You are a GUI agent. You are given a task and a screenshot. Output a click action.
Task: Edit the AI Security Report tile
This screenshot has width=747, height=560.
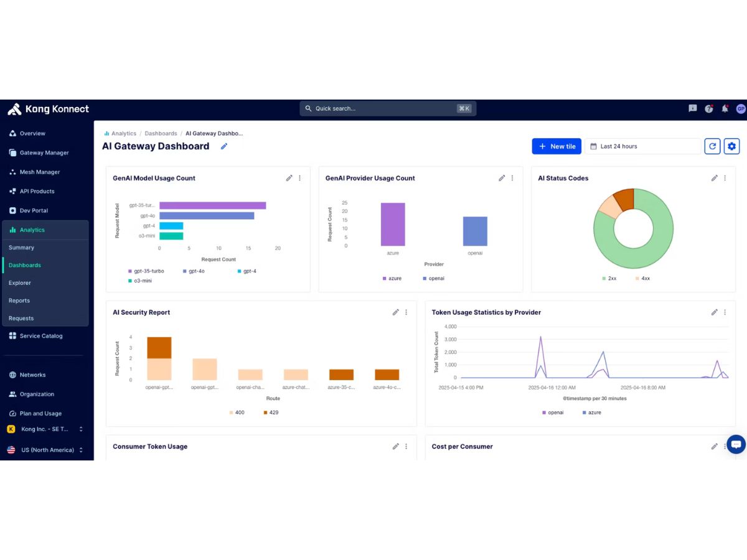click(396, 312)
